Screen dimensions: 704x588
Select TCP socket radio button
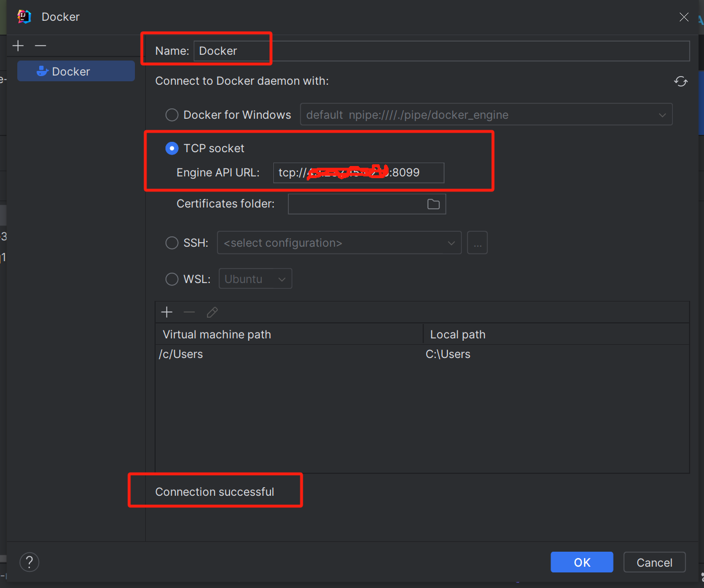[172, 148]
